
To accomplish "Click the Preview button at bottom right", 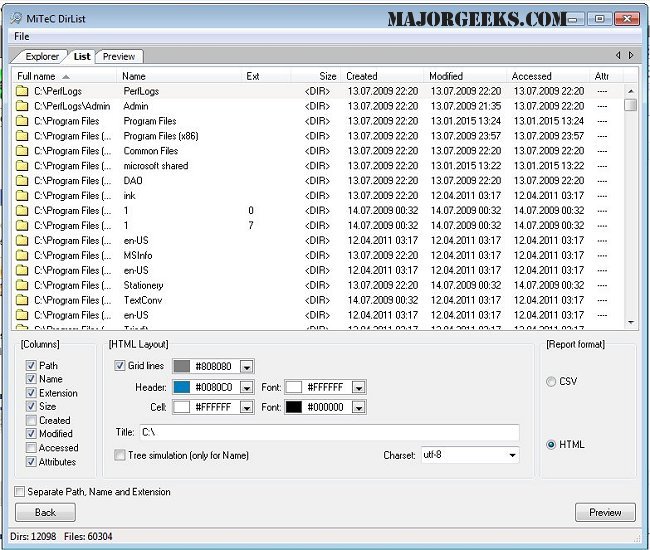I will (605, 512).
